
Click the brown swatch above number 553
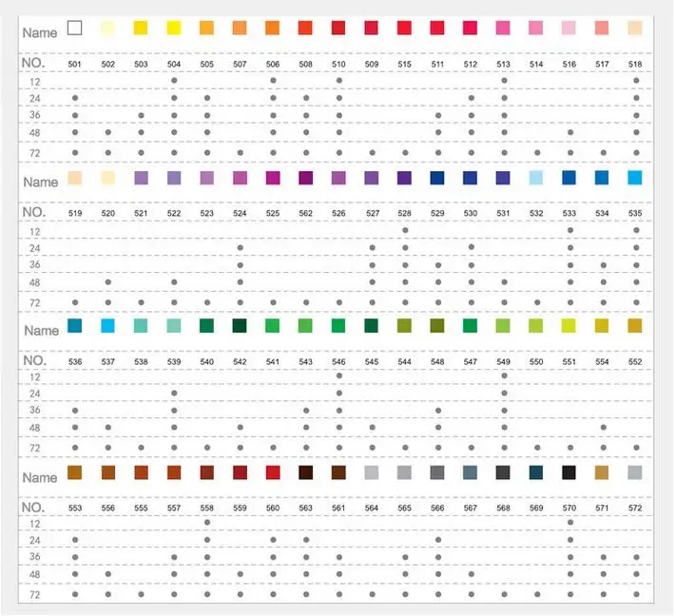tap(74, 472)
